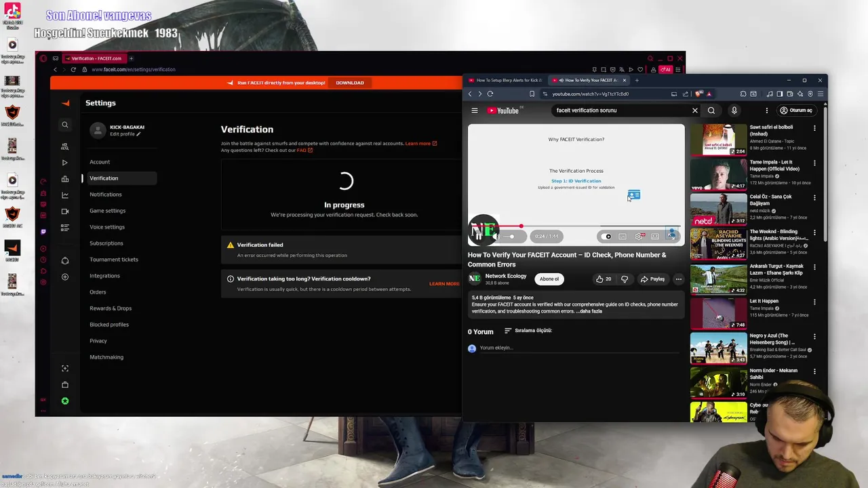
Task: Subscribe with the Abone ol button
Action: click(549, 279)
